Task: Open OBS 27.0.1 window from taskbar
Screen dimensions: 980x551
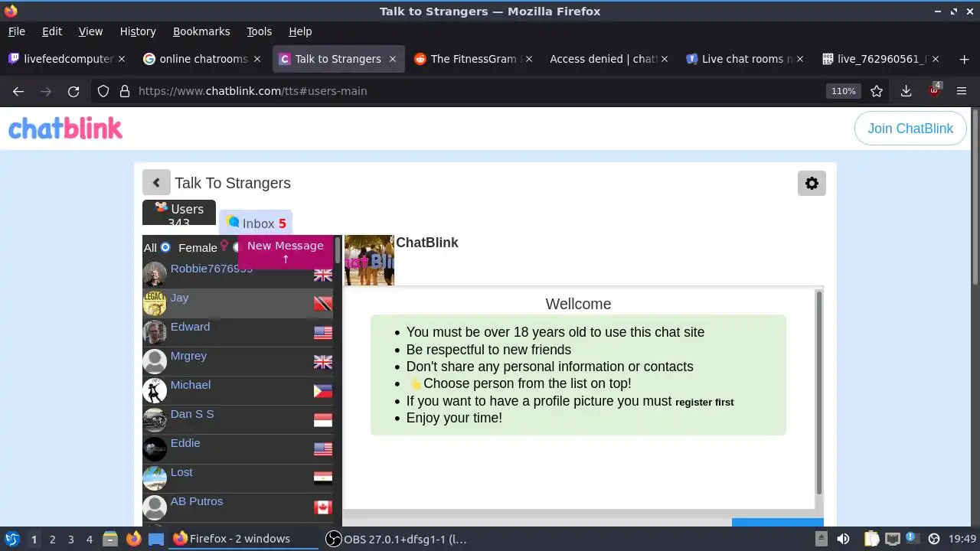Action: pyautogui.click(x=397, y=539)
